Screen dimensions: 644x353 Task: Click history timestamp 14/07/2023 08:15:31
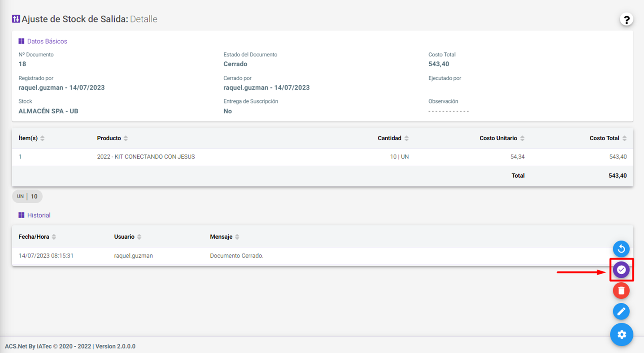point(46,256)
